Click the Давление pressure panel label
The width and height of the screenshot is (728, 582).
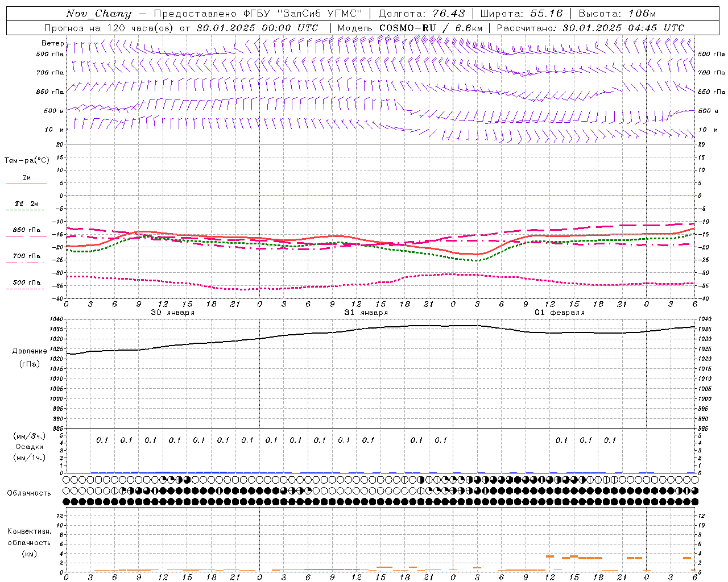click(30, 351)
